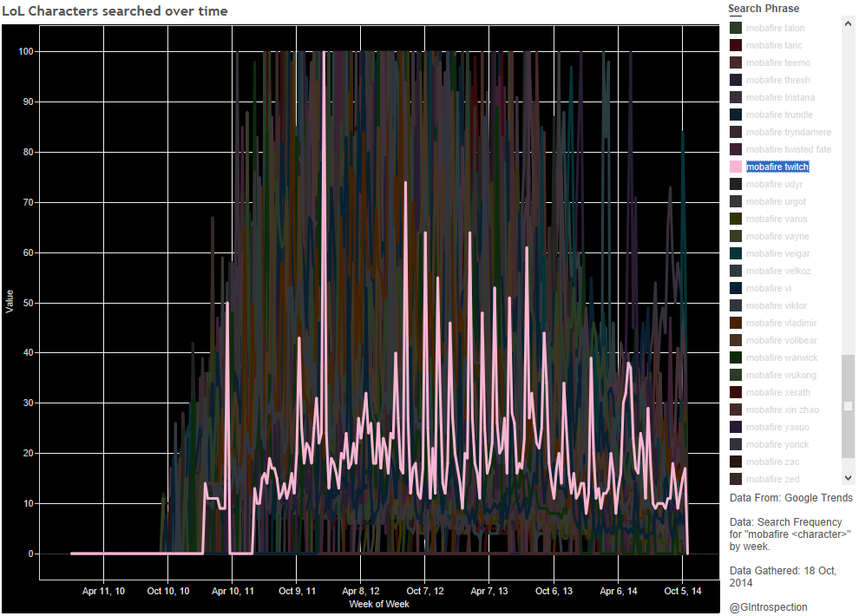
Task: Click the mobafire varus color swatch
Action: coord(736,219)
